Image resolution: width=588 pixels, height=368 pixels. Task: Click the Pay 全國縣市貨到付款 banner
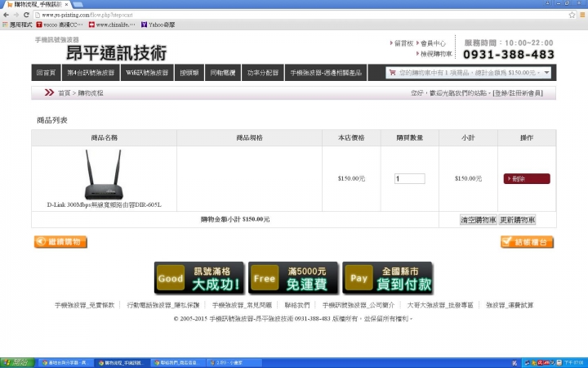388,278
